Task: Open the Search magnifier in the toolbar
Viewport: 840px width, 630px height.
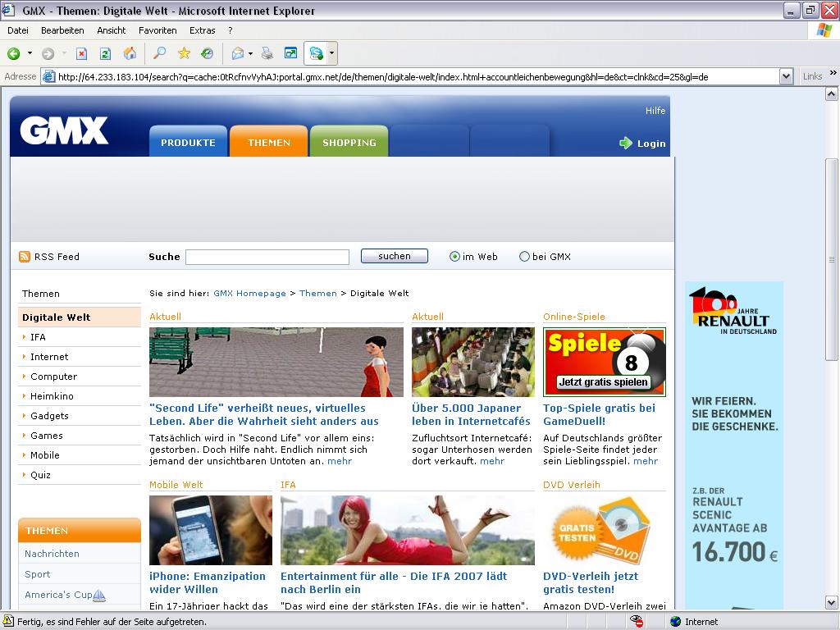Action: tap(160, 53)
